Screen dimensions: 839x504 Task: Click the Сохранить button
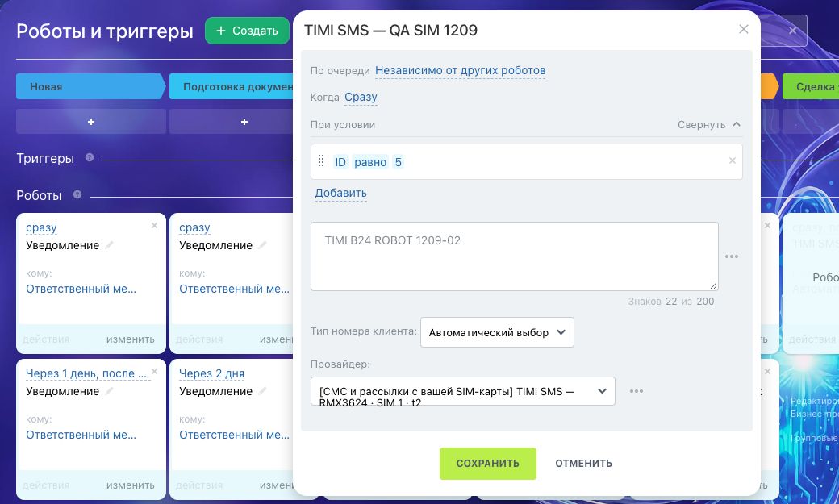pyautogui.click(x=488, y=464)
